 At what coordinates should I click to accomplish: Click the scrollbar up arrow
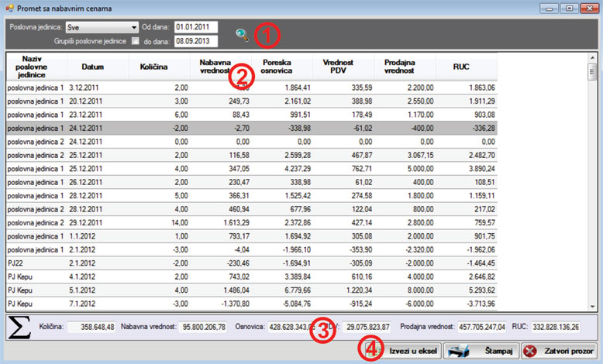(x=592, y=57)
